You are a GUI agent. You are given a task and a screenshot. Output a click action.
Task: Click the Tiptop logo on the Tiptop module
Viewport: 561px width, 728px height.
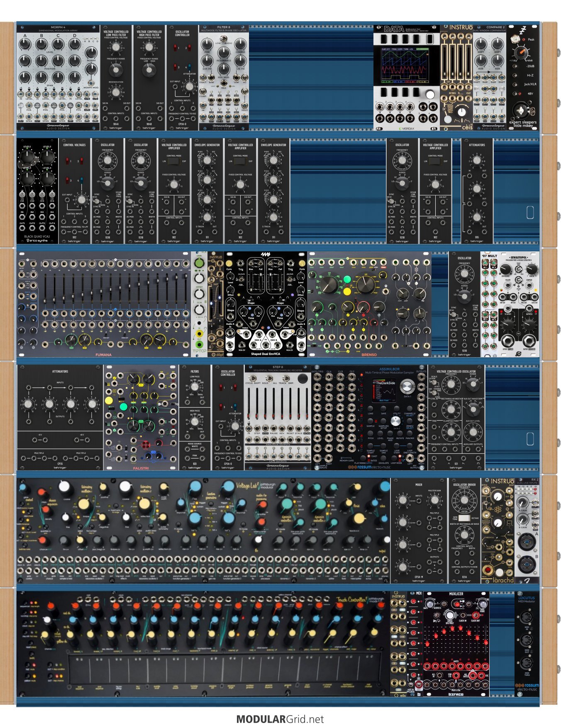point(199,351)
